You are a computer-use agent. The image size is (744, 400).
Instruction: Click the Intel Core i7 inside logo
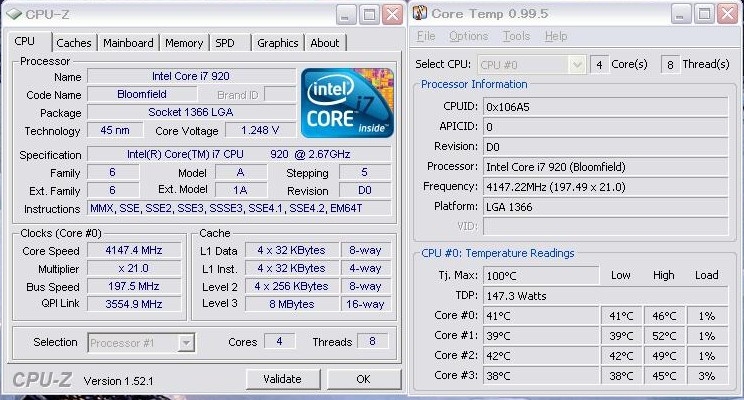tap(347, 103)
